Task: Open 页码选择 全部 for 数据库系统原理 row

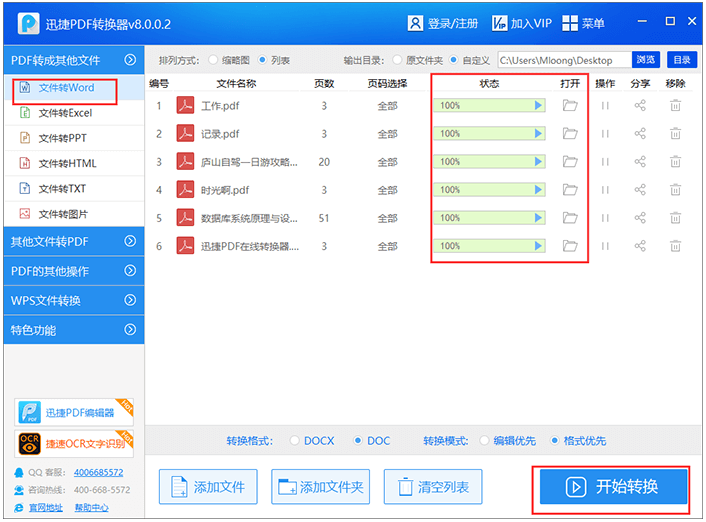Action: [387, 218]
